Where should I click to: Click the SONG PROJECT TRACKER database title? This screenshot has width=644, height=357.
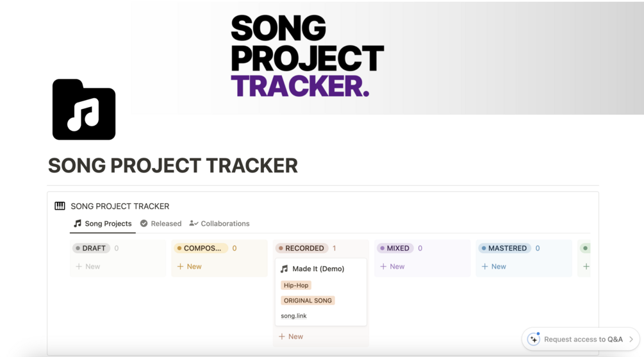pos(120,206)
